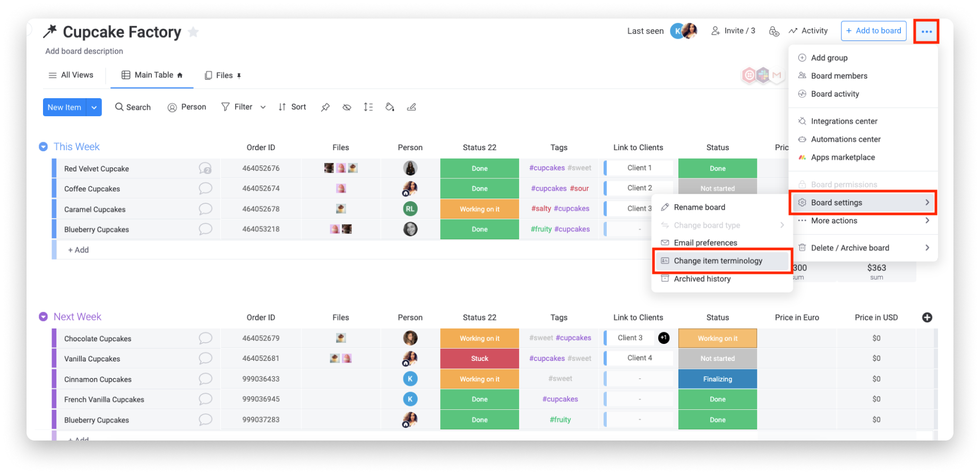Image resolution: width=980 pixels, height=475 pixels.
Task: Open the All Views menu
Action: [71, 75]
